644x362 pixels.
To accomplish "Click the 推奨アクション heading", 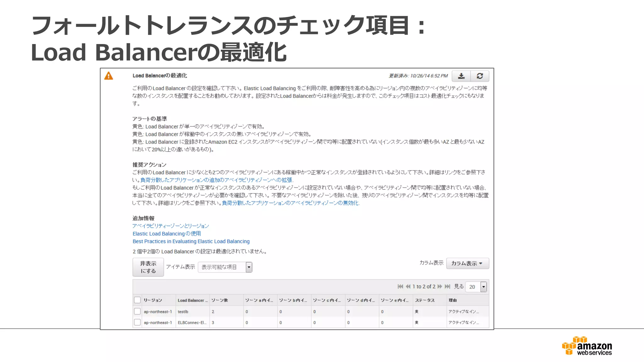I will tap(149, 165).
